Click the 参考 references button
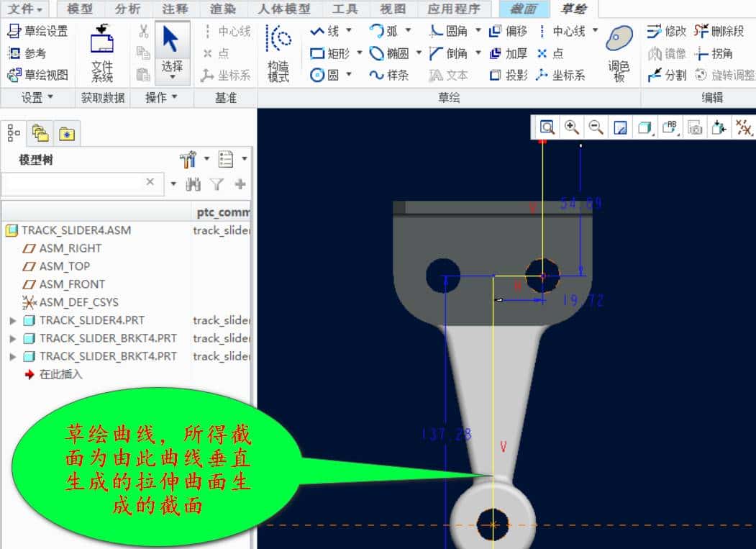Viewport: 756px width, 549px height. tap(27, 52)
